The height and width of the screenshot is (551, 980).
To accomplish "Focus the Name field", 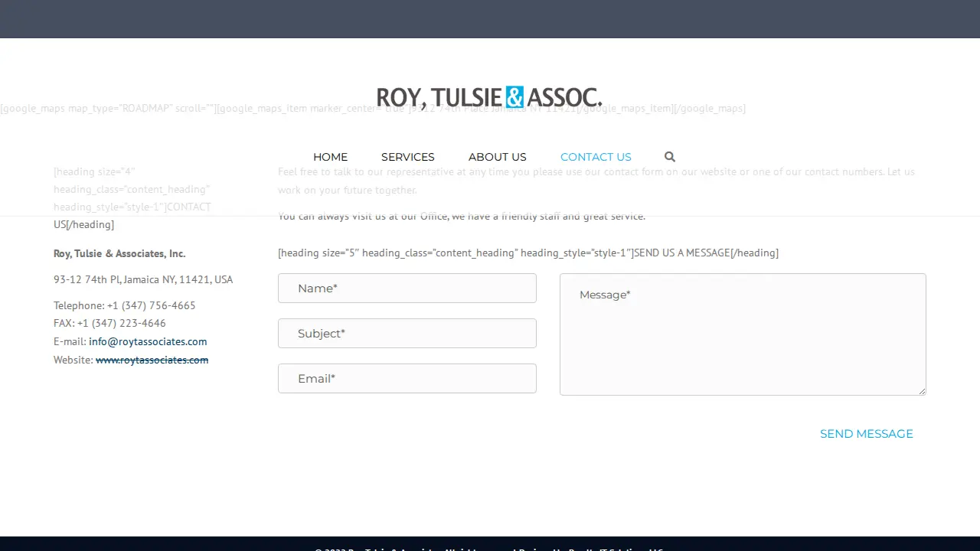I will pos(407,289).
